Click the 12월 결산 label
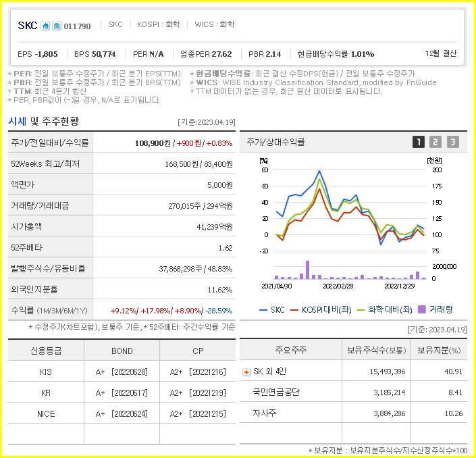Viewport: 476px width, 458px height. [x=441, y=53]
